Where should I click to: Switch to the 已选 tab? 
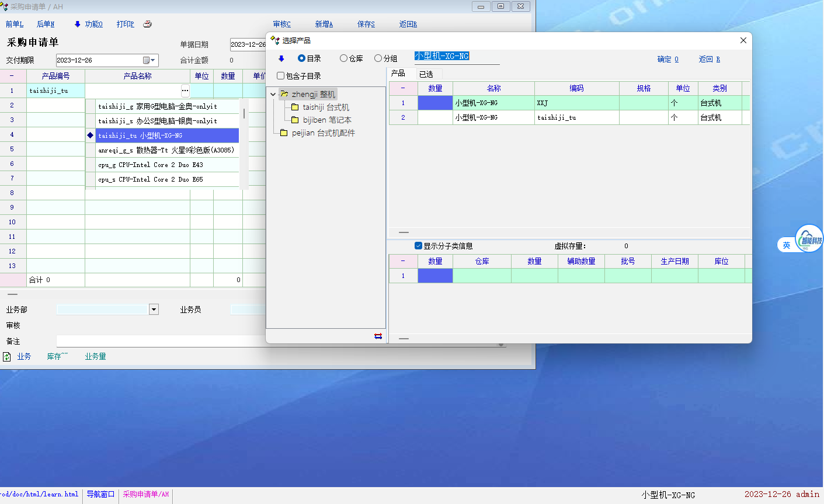(x=426, y=74)
